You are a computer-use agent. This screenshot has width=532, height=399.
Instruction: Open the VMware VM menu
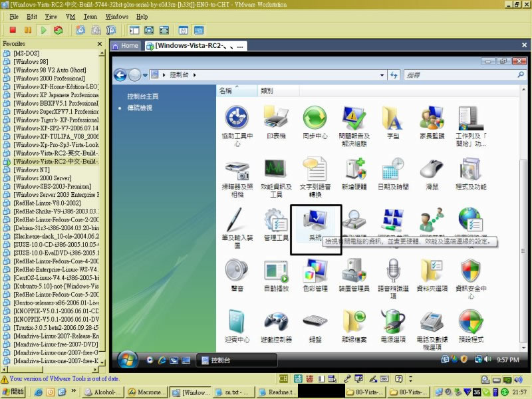pyautogui.click(x=70, y=17)
